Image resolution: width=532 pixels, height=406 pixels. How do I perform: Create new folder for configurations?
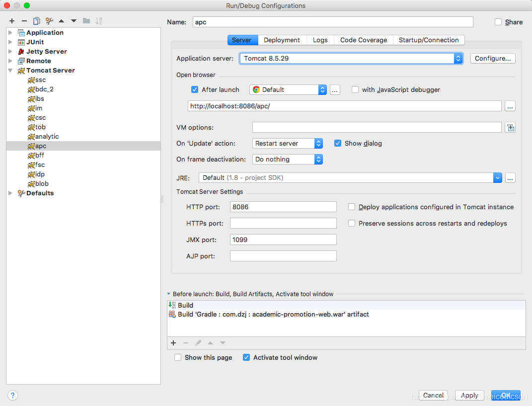pyautogui.click(x=86, y=21)
